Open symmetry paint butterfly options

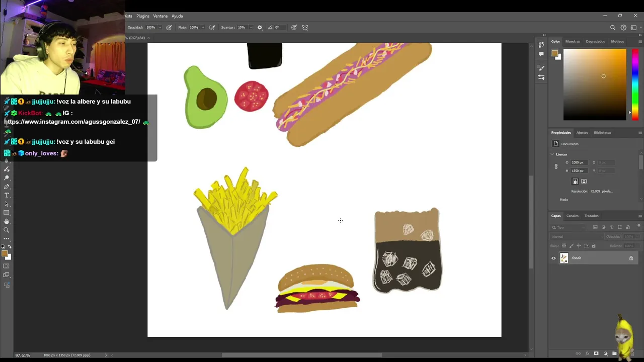pyautogui.click(x=305, y=27)
